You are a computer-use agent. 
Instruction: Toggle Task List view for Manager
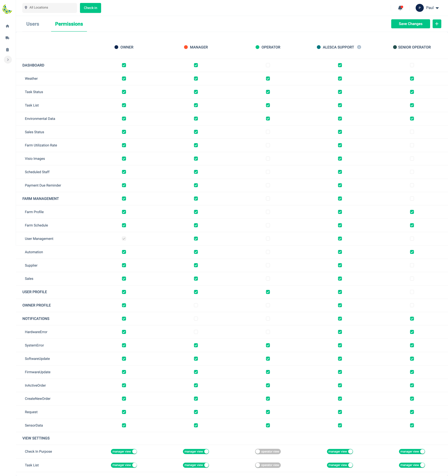click(x=196, y=465)
